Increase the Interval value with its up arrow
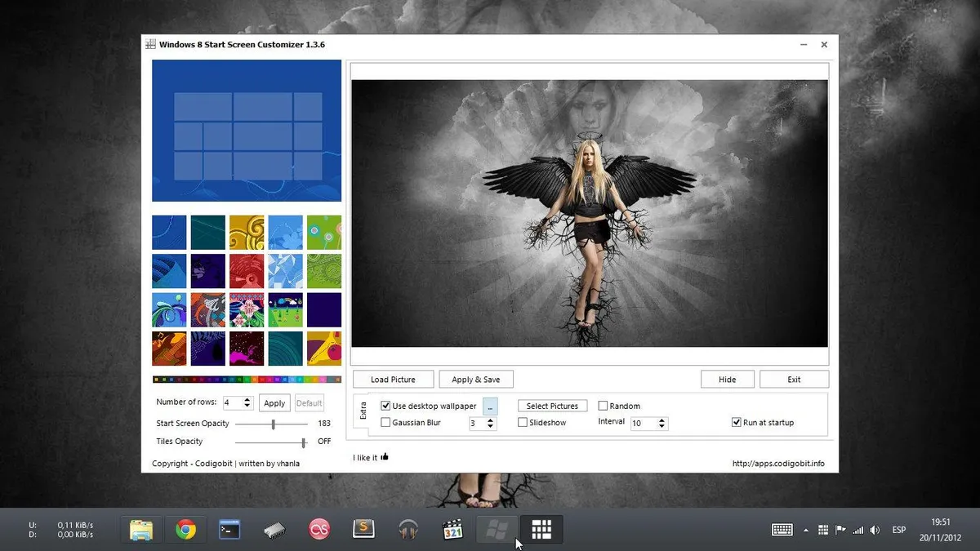This screenshot has height=551, width=980. (662, 420)
